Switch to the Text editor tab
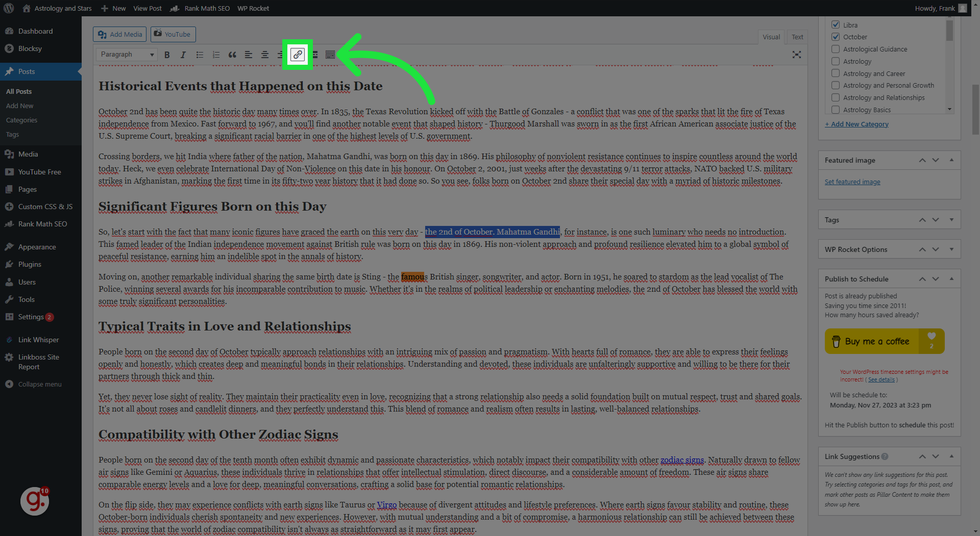 click(797, 37)
